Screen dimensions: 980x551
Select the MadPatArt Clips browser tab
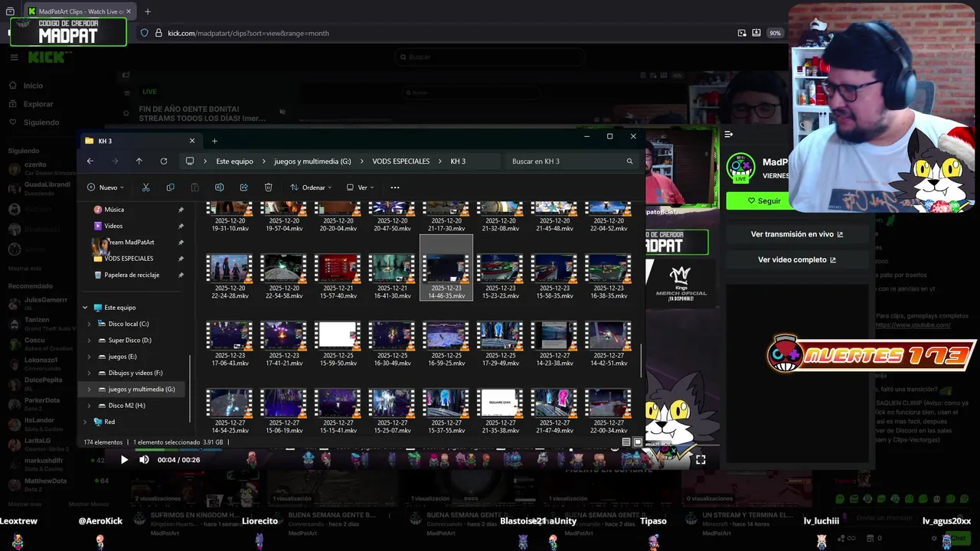(x=79, y=11)
